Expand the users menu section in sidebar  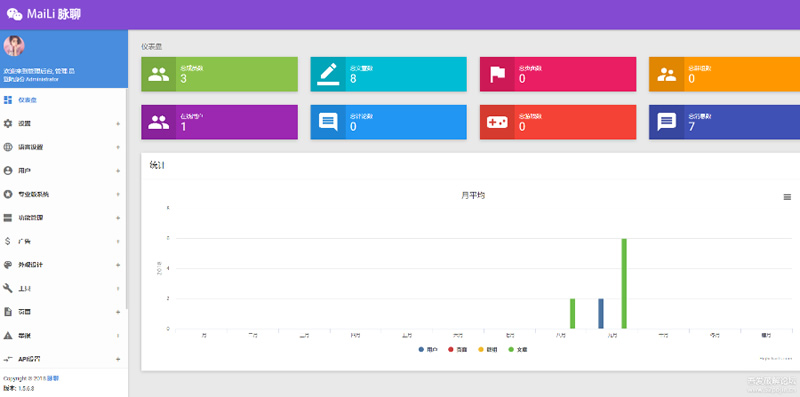pyautogui.click(x=63, y=170)
